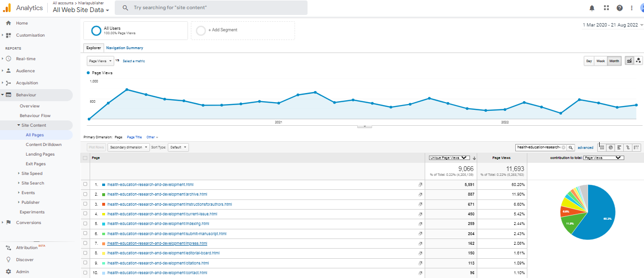This screenshot has height=278, width=644.
Task: Open the date range picker
Action: click(612, 25)
